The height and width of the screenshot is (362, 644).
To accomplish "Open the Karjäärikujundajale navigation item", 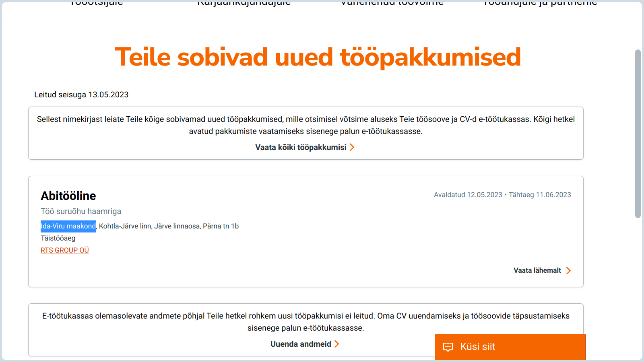I will 244,3.
